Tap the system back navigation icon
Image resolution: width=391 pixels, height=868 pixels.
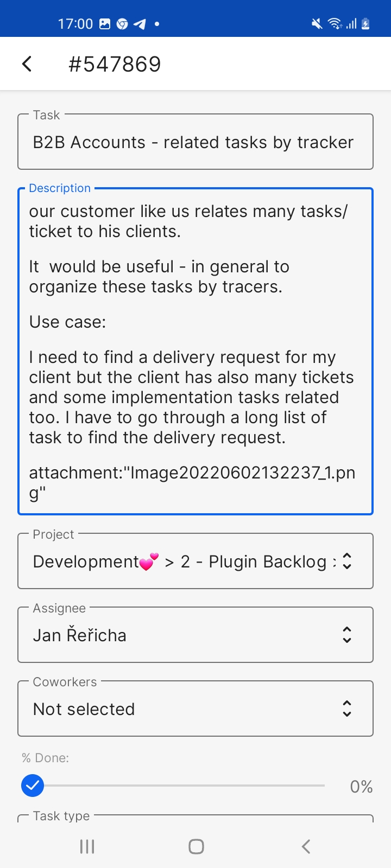[306, 846]
